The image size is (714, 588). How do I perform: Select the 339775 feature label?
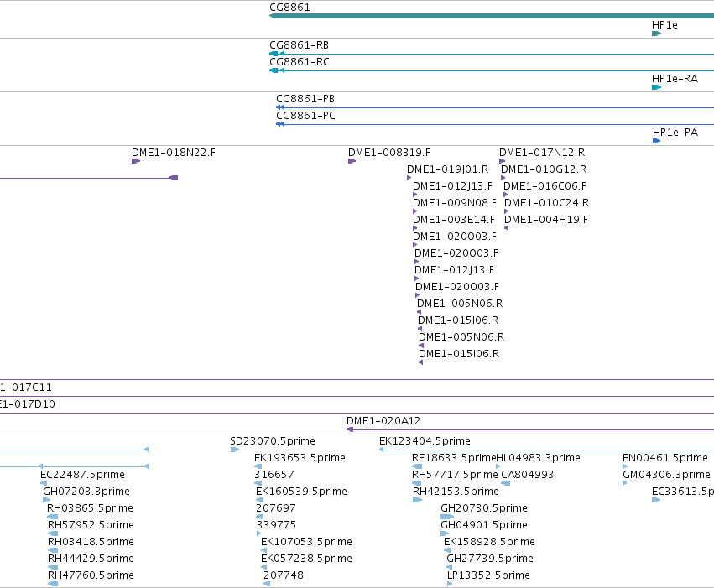click(276, 525)
